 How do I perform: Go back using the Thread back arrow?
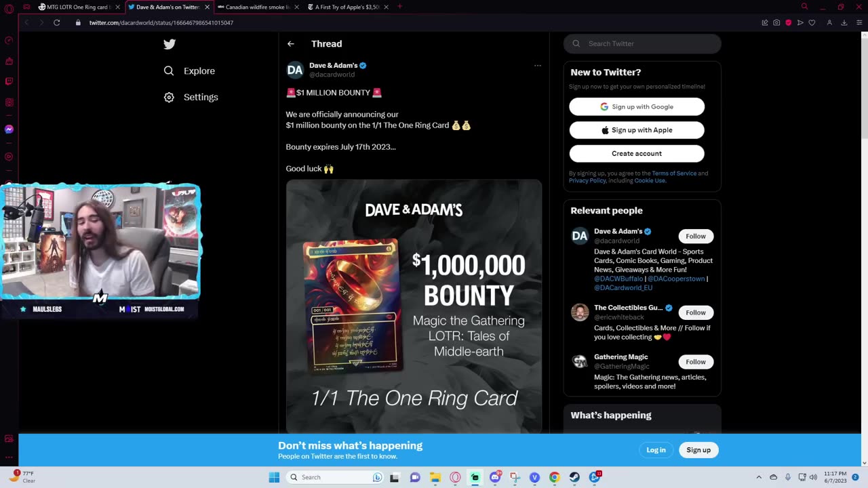[x=291, y=43]
